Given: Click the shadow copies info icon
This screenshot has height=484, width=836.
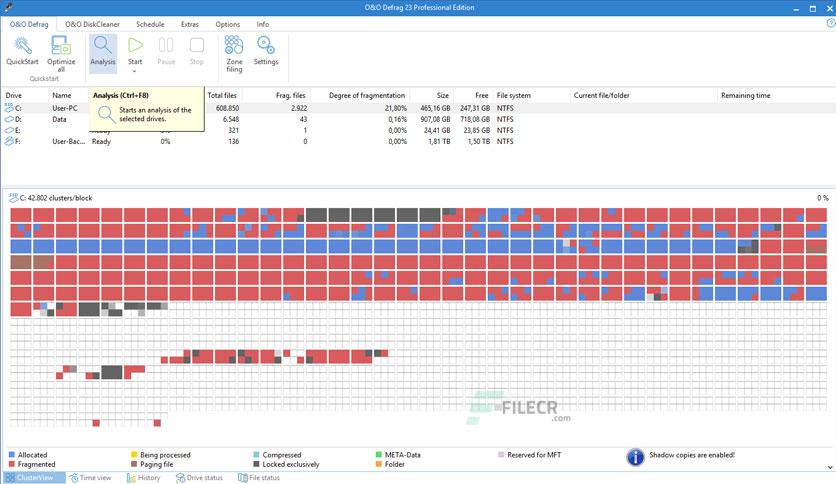Looking at the screenshot, I should tap(635, 457).
